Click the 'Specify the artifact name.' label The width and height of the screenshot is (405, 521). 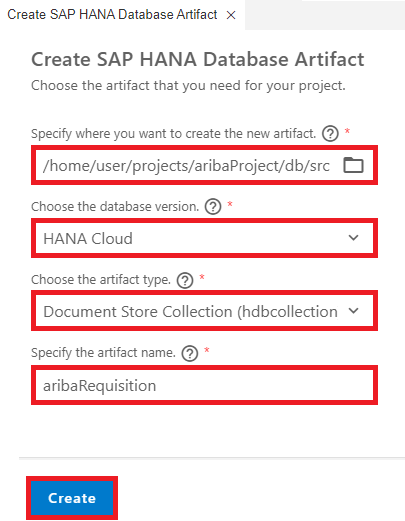[103, 353]
